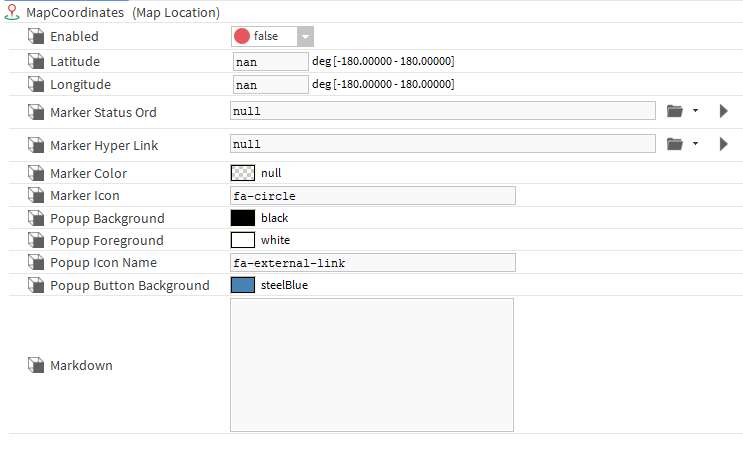Screen dimensions: 743x451
Task: Expand Marker Hyper Link folder dropdown arrow
Action: click(694, 144)
